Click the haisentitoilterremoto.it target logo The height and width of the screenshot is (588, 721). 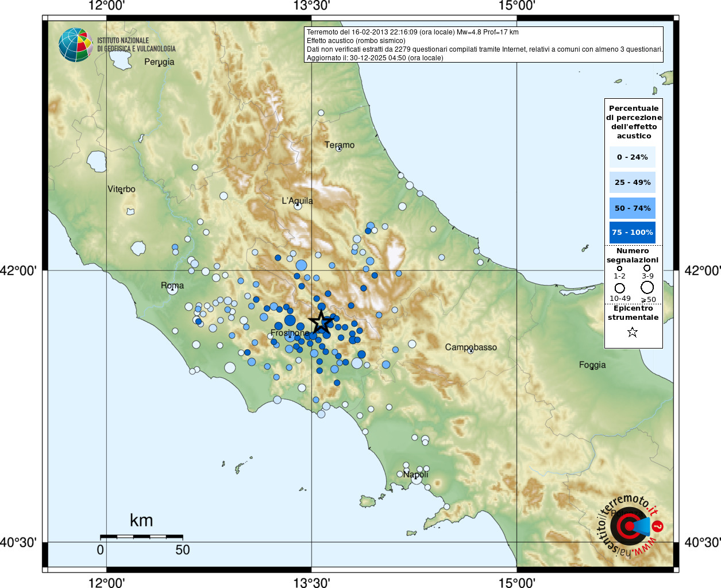tap(630, 525)
